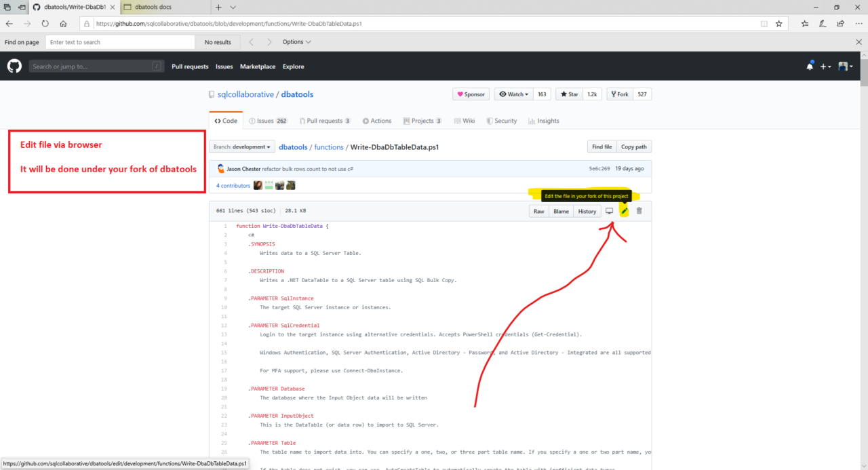
Task: Open the Projects tab
Action: (x=422, y=121)
